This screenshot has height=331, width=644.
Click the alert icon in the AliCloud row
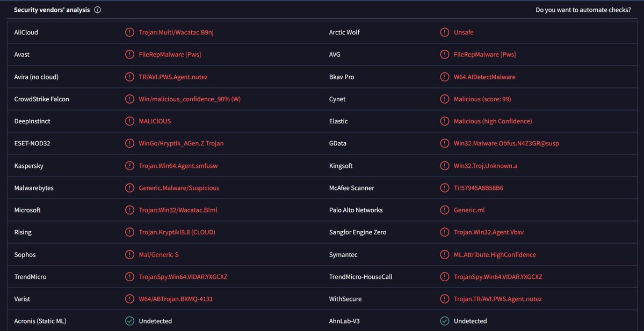pyautogui.click(x=129, y=32)
